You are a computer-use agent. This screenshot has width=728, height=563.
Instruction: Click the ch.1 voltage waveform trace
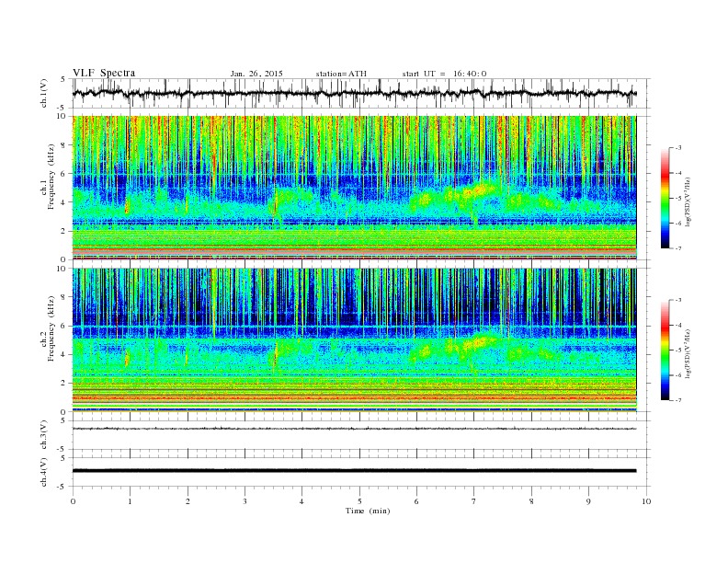click(x=354, y=93)
